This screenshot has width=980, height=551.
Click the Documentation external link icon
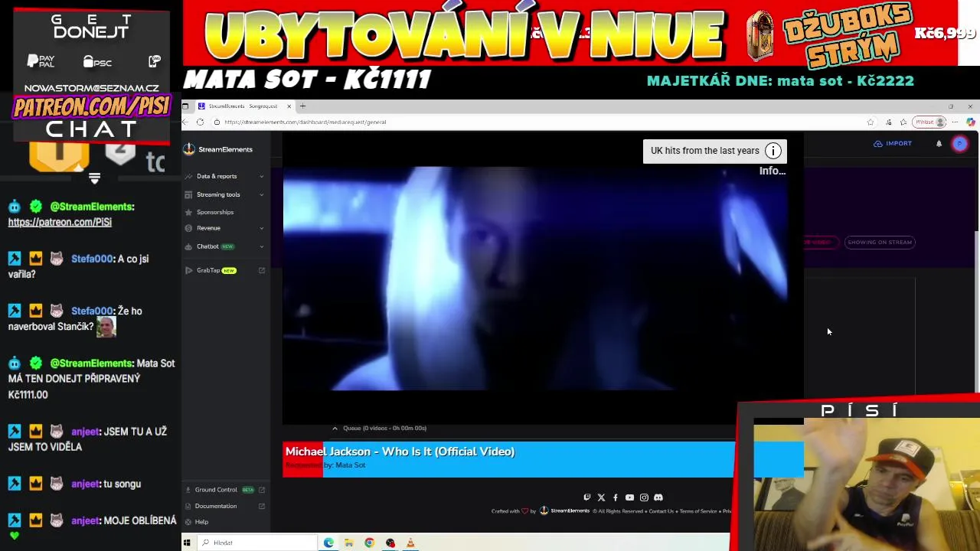(262, 506)
